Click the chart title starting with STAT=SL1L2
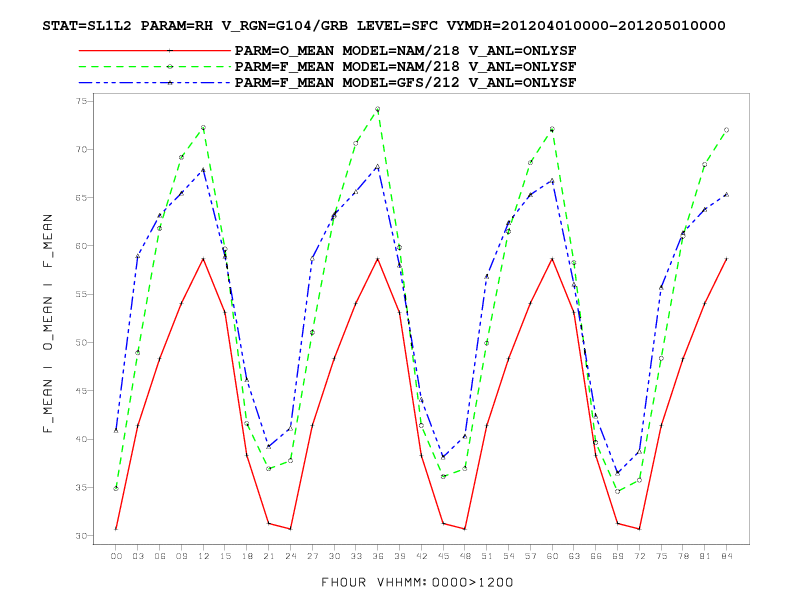 (384, 26)
